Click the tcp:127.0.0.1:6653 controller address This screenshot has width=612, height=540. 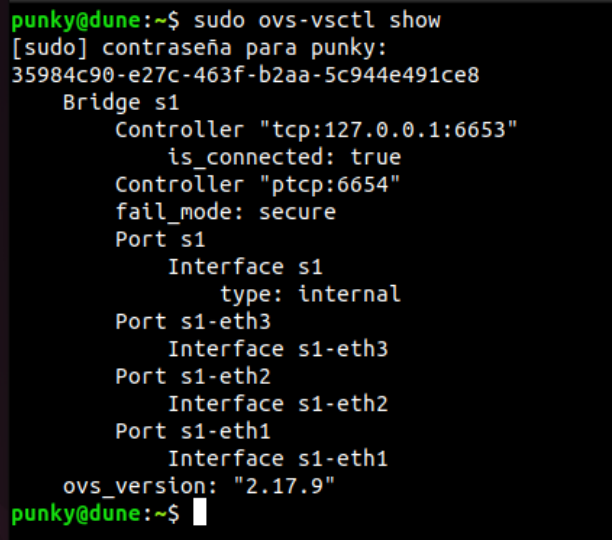389,130
